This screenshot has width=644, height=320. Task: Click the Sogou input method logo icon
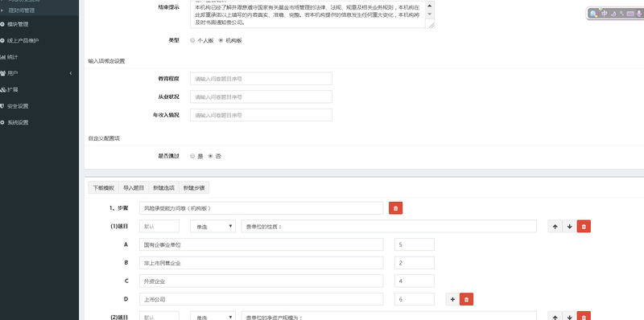[593, 14]
